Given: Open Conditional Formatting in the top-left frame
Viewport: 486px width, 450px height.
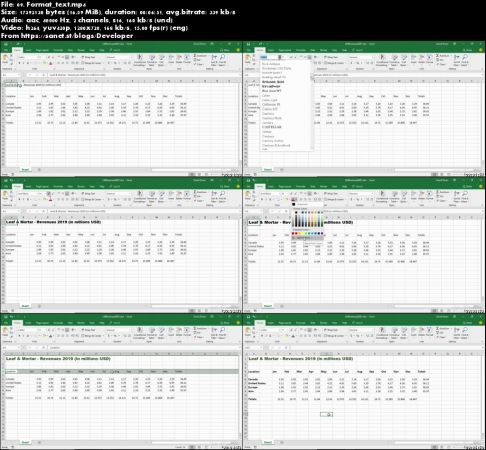Looking at the screenshot, I should 140,60.
